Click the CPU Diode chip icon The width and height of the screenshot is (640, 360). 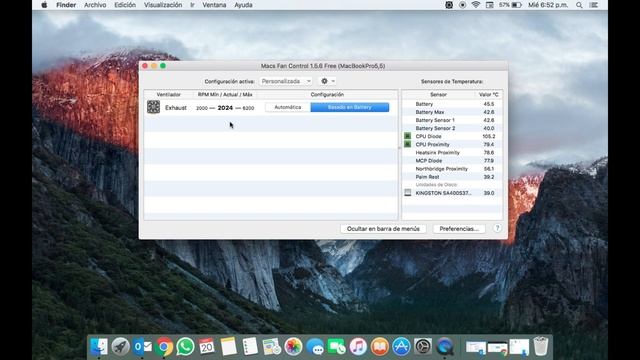coord(407,136)
